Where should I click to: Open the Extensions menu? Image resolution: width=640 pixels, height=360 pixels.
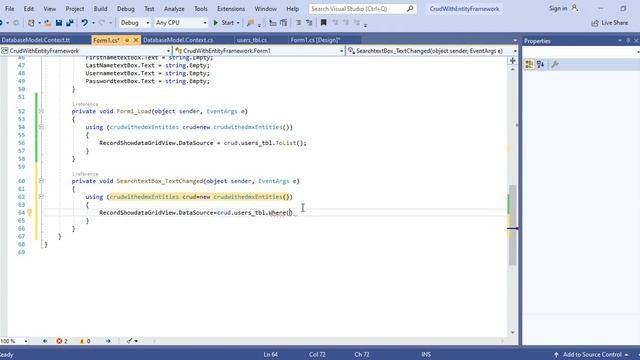(x=231, y=9)
